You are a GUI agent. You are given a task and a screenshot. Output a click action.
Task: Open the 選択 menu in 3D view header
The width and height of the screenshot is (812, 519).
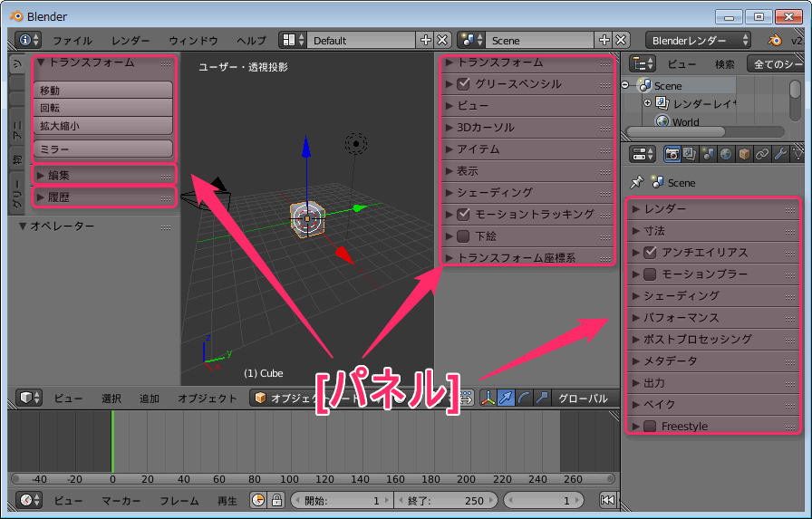[x=111, y=398]
